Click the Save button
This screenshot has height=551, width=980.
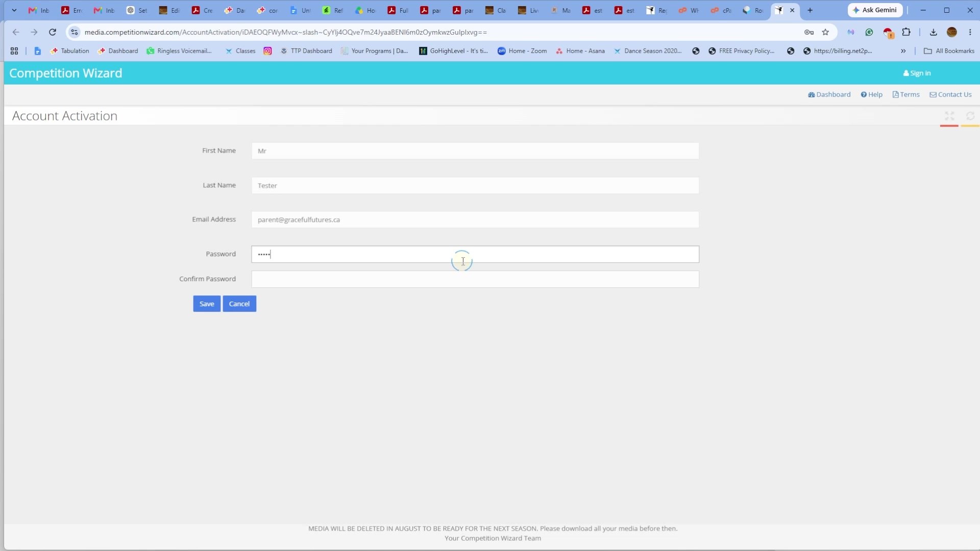[x=207, y=304]
